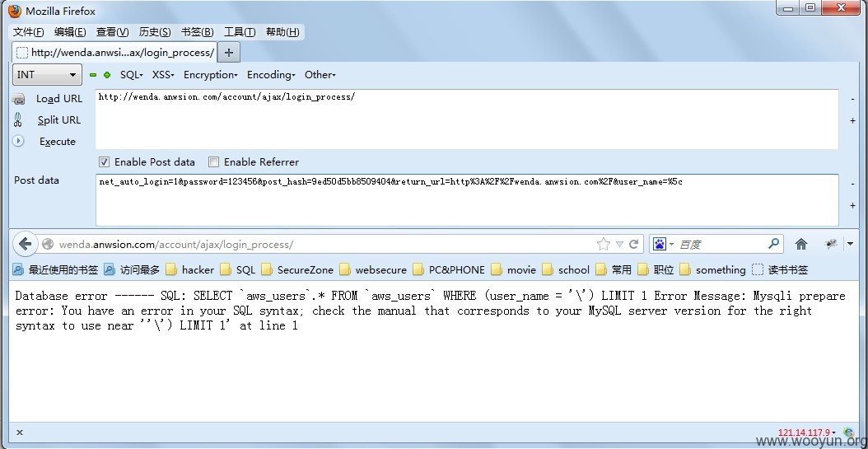
Task: Click the search magnifier icon
Action: point(774,244)
